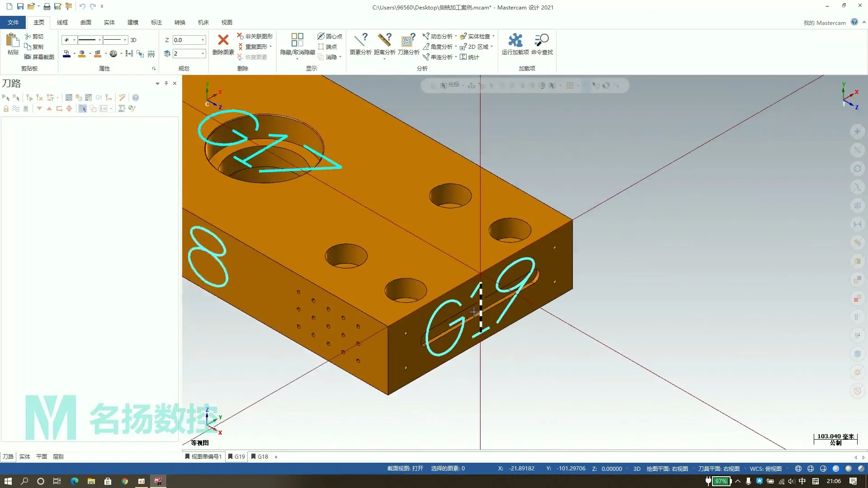Open the Hide/Unhide tool
868x488 pixels.
297,40
